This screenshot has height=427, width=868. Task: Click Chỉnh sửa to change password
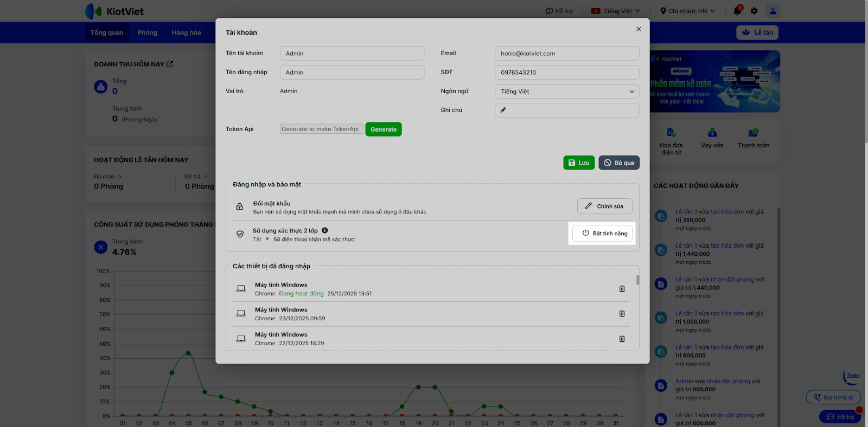(604, 206)
